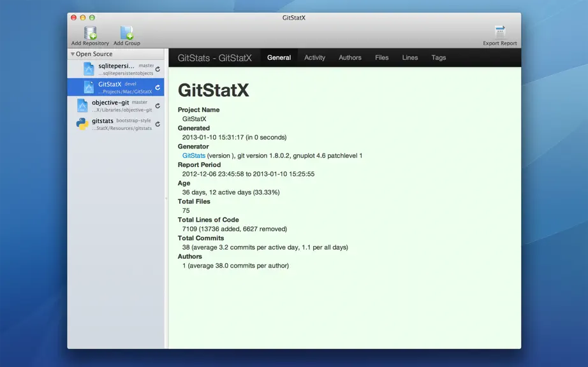Click the Python icon for gitstats
588x367 pixels.
82,124
